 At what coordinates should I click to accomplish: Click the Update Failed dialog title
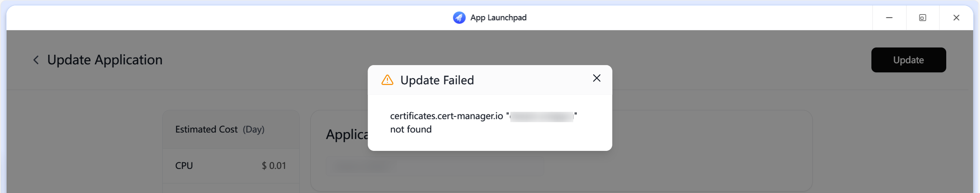(x=437, y=80)
